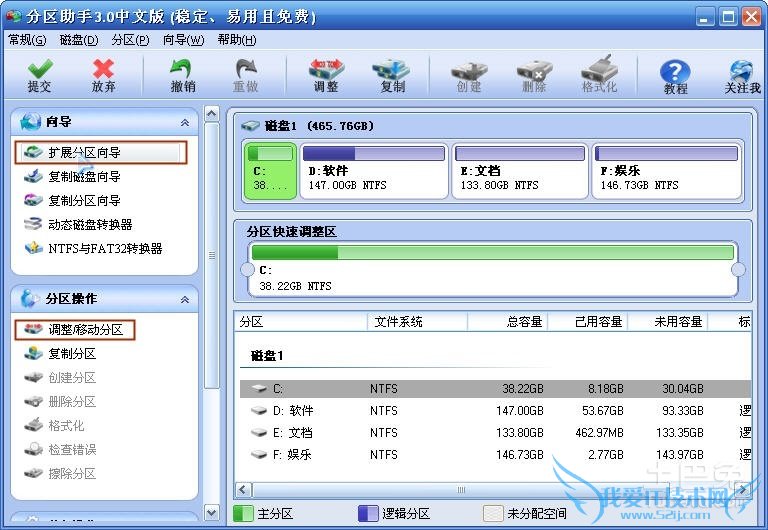Select the D: 软件 row in partition list
The image size is (768, 530).
click(495, 410)
